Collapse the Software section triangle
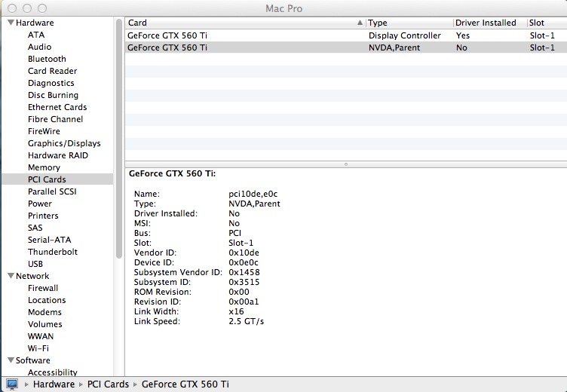Screen dimensions: 567x392 (x=11, y=360)
